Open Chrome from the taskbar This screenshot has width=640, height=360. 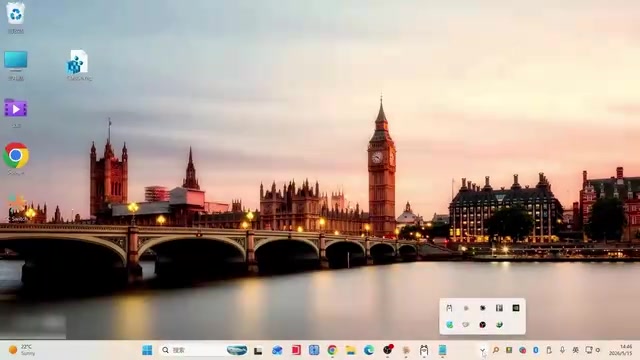pos(332,350)
